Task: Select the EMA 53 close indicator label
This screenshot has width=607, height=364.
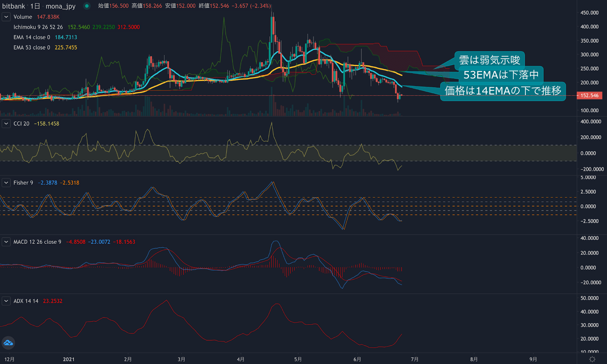Action: tap(31, 47)
